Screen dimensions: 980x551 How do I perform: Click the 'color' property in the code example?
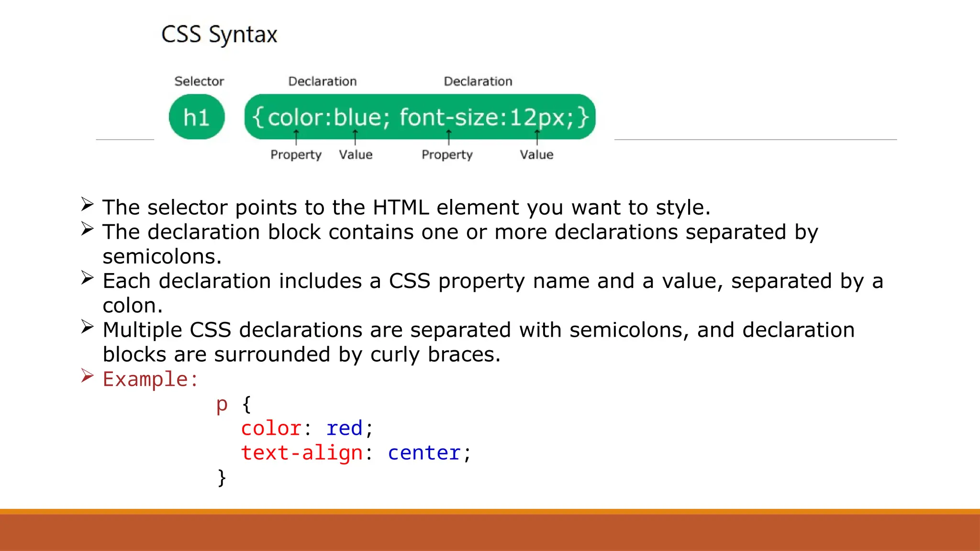271,428
